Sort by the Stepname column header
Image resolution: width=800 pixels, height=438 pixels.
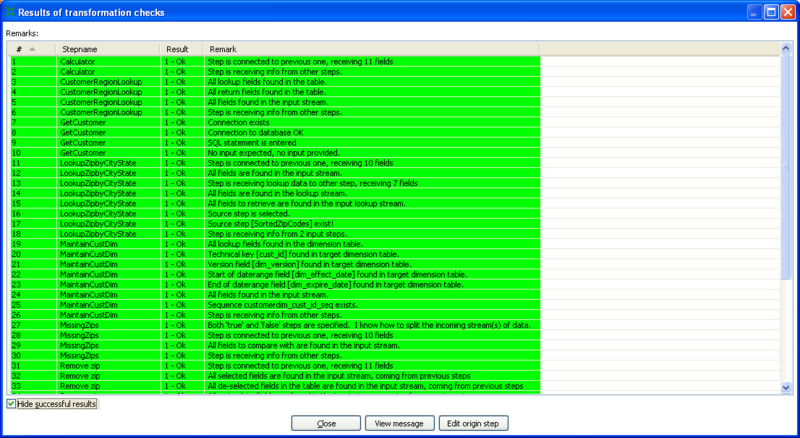click(80, 48)
